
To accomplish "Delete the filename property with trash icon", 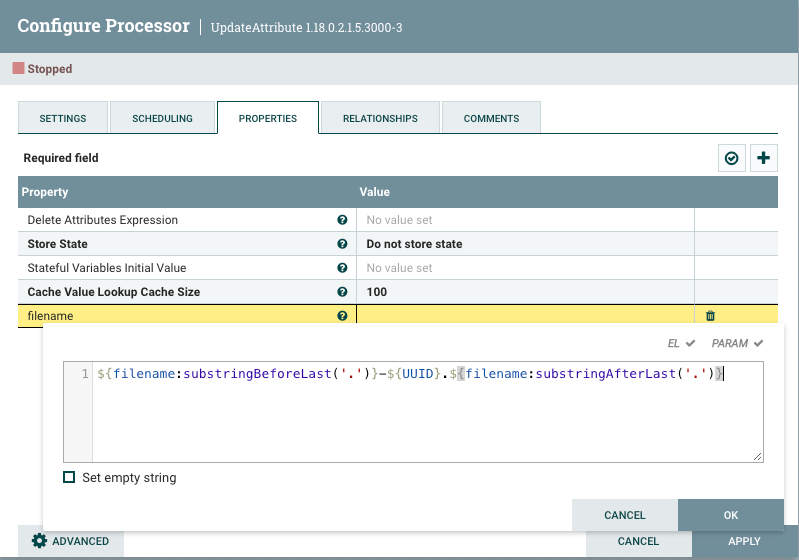I will [x=711, y=316].
